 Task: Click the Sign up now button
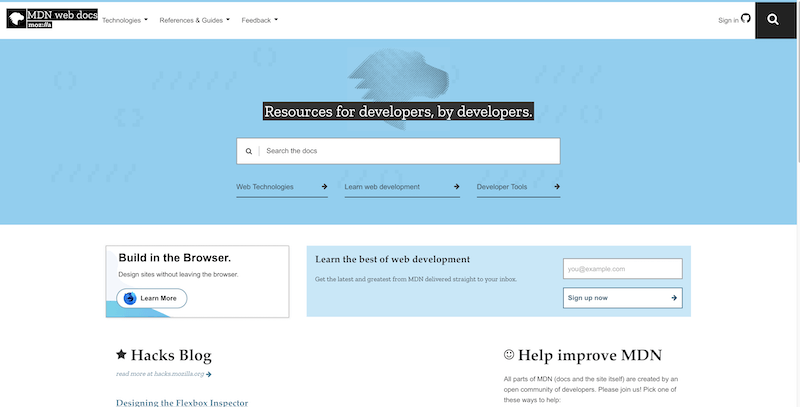[622, 298]
